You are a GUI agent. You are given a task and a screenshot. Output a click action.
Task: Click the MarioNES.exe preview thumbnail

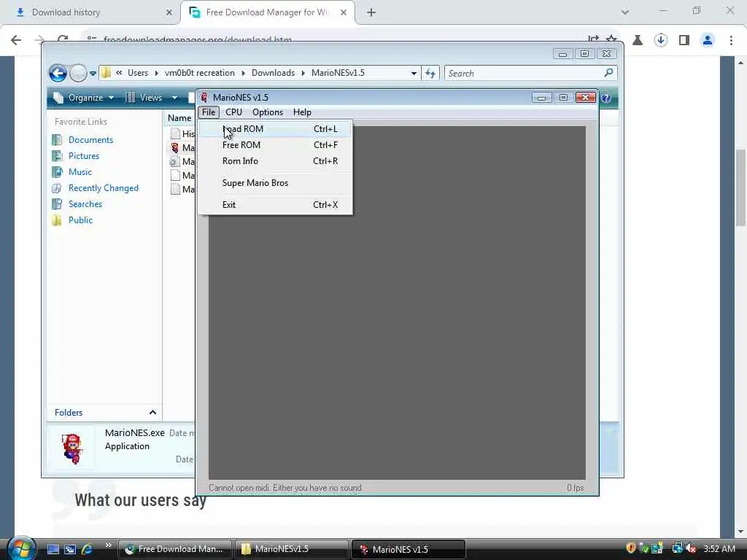(x=72, y=448)
